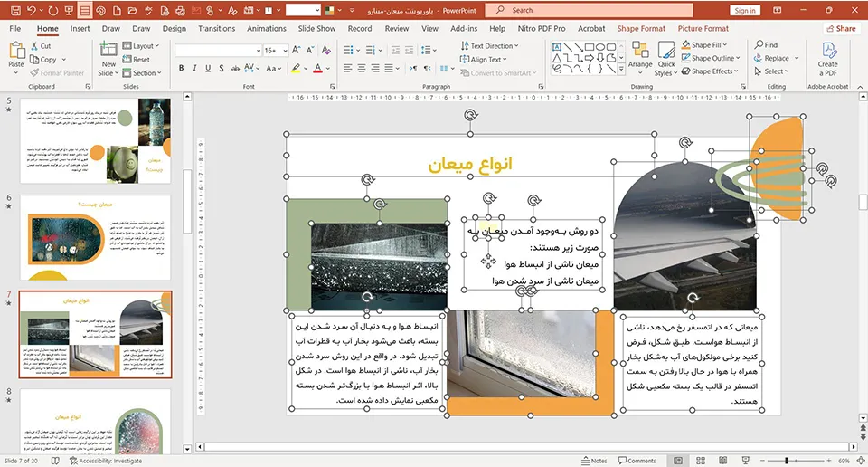Open the Picture Format tab
This screenshot has width=868, height=467.
click(x=703, y=28)
